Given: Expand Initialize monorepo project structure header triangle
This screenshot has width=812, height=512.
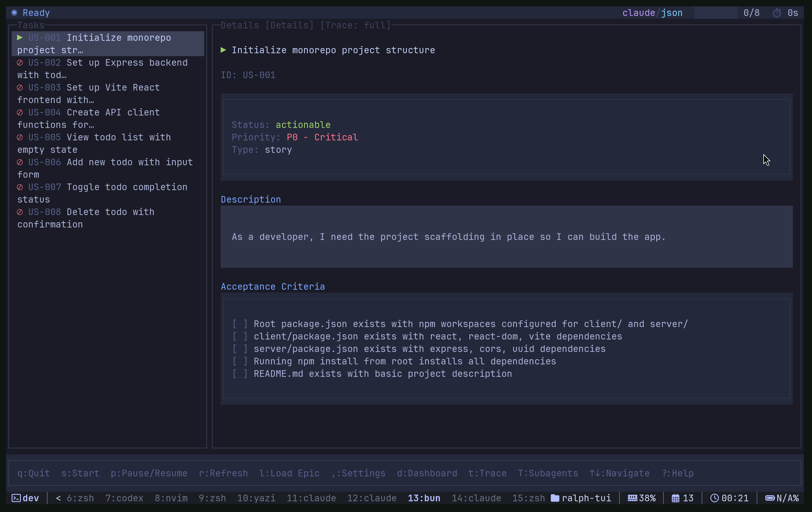Looking at the screenshot, I should (223, 50).
